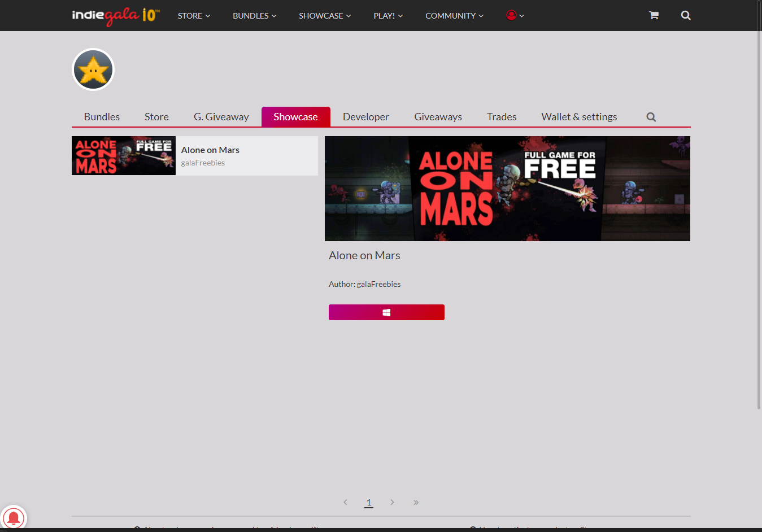Expand the STORE dropdown menu
Screen dimensions: 762x532
point(194,16)
